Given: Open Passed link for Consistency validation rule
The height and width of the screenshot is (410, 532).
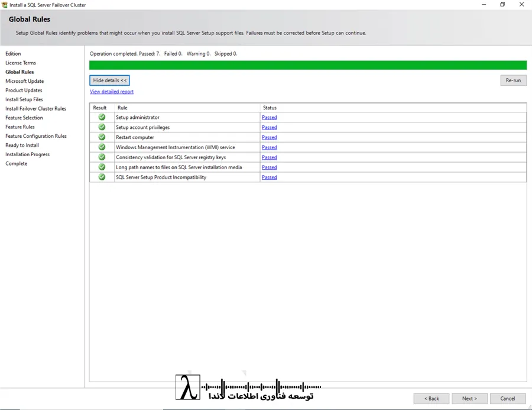Looking at the screenshot, I should click(269, 157).
